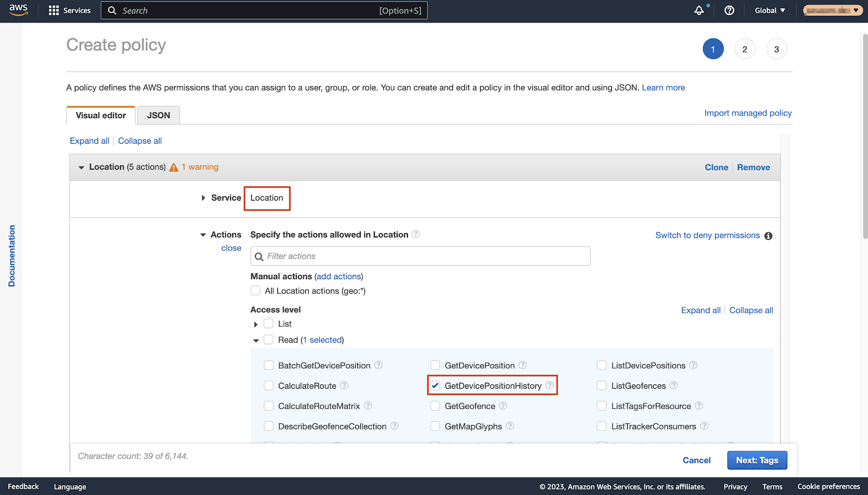Click the info icon next to Switch to deny permissions
The height and width of the screenshot is (495, 868).
768,236
